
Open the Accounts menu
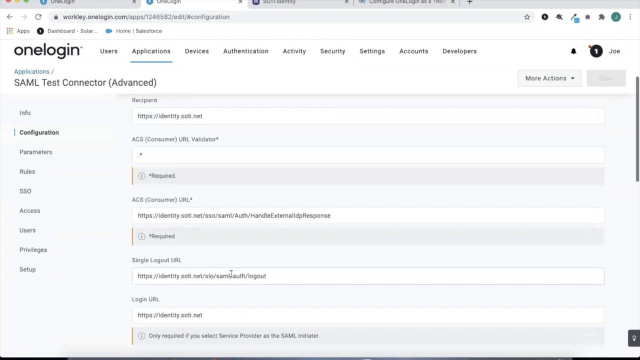(x=413, y=51)
